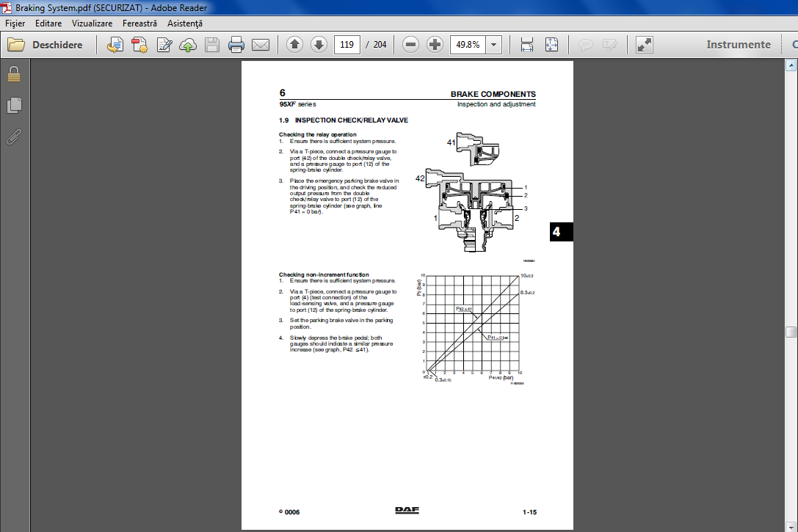Switch to read mode with expand arrows icon

(645, 45)
